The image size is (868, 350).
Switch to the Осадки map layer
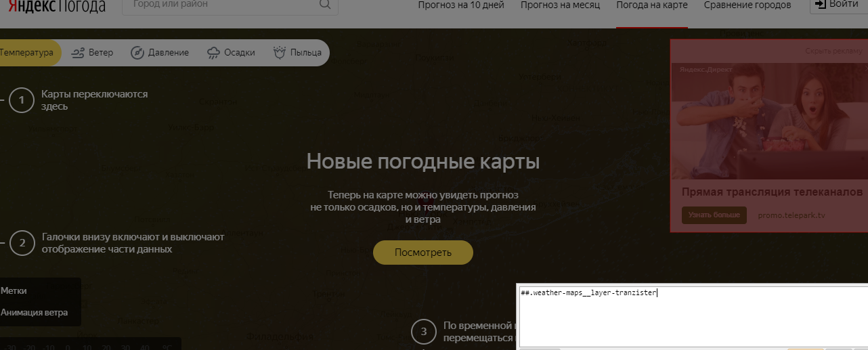point(232,53)
